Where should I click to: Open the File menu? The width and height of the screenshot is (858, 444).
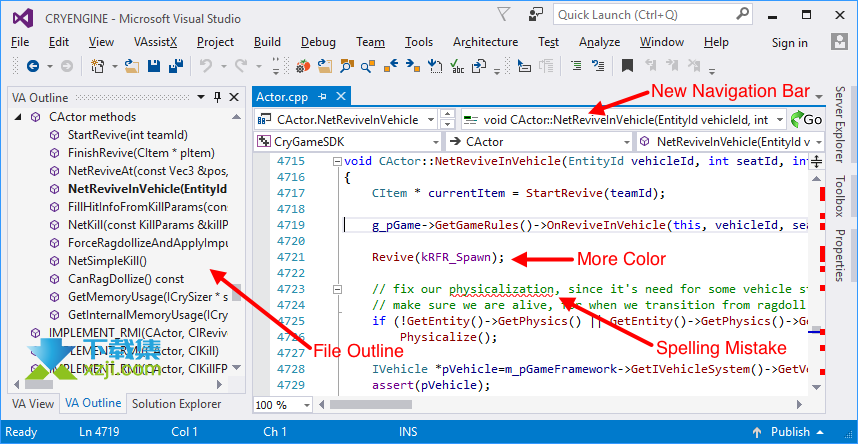[x=20, y=42]
